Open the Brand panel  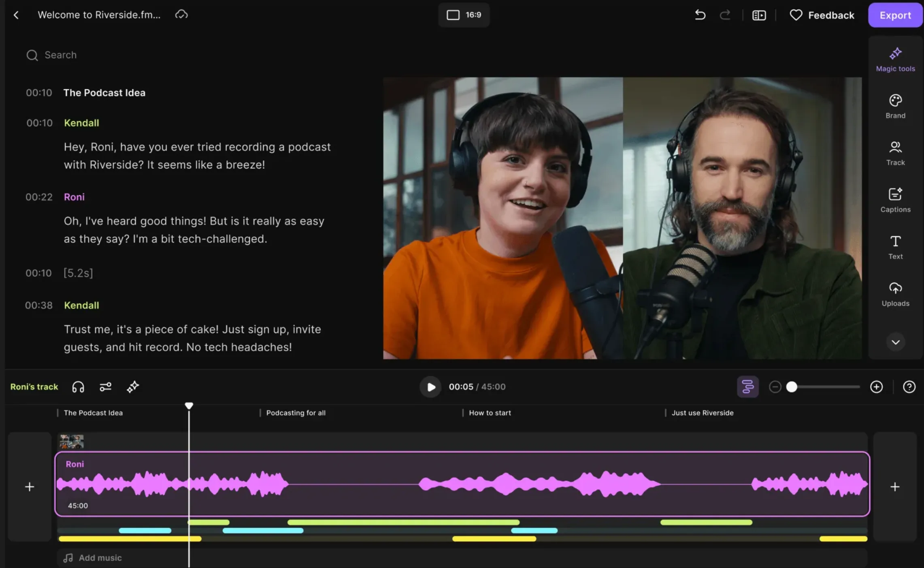tap(895, 106)
